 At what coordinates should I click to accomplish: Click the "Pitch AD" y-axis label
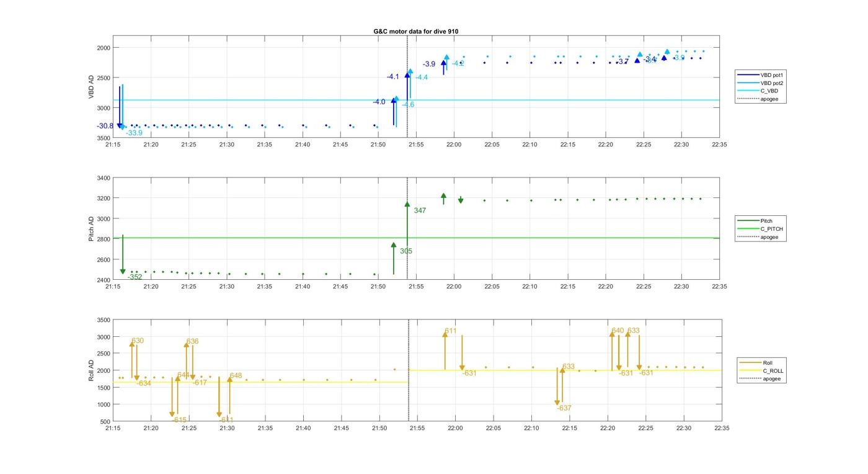pyautogui.click(x=91, y=229)
